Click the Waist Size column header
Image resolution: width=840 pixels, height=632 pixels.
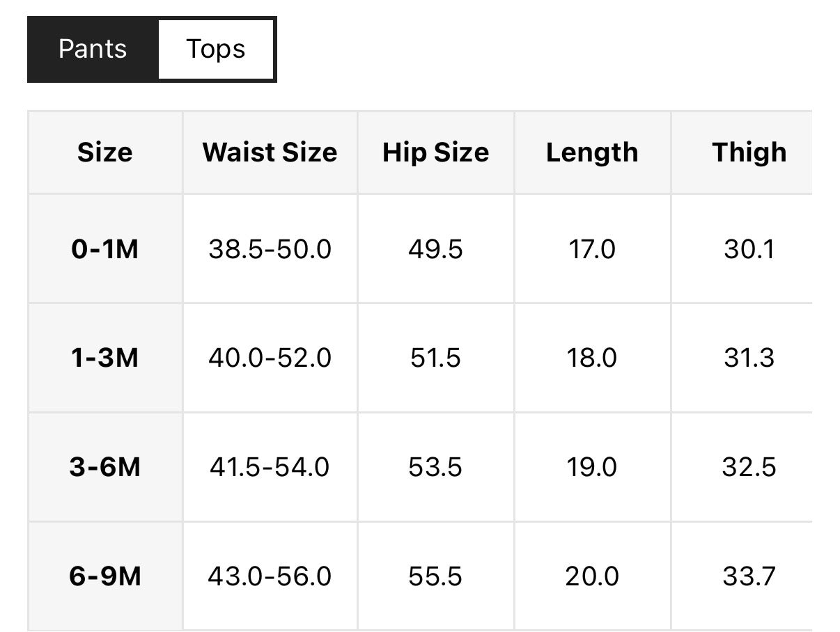(270, 152)
